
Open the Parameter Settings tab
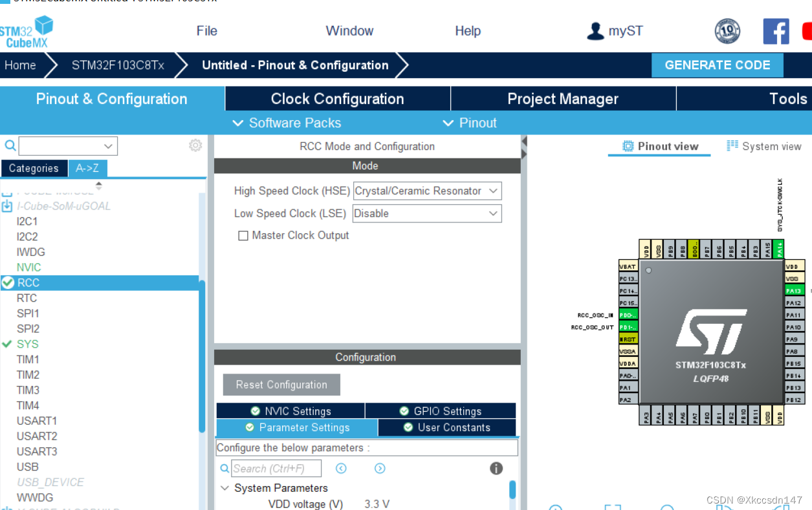click(297, 427)
